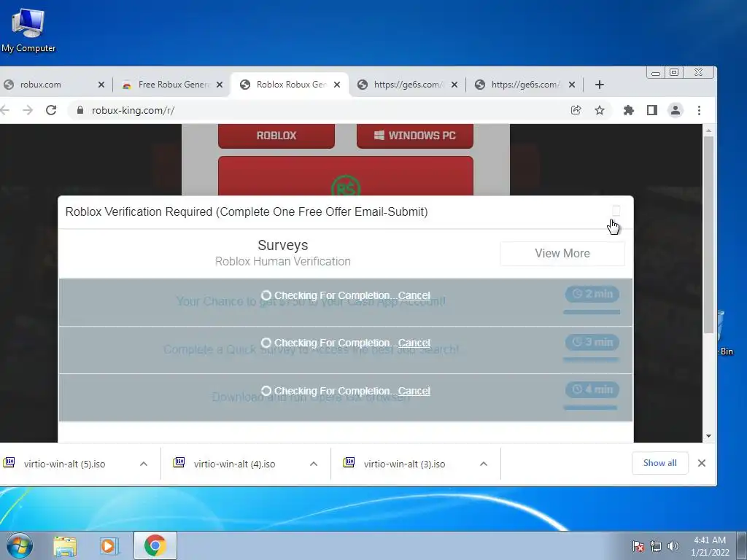Open Windows Explorer from taskbar

tap(65, 546)
